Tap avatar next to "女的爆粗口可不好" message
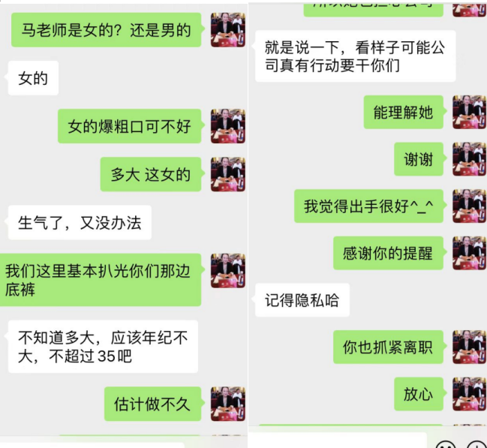 [x=228, y=126]
